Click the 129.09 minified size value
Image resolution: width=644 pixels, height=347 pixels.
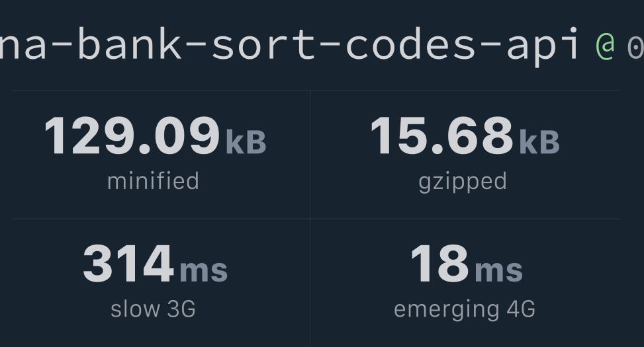tap(132, 136)
